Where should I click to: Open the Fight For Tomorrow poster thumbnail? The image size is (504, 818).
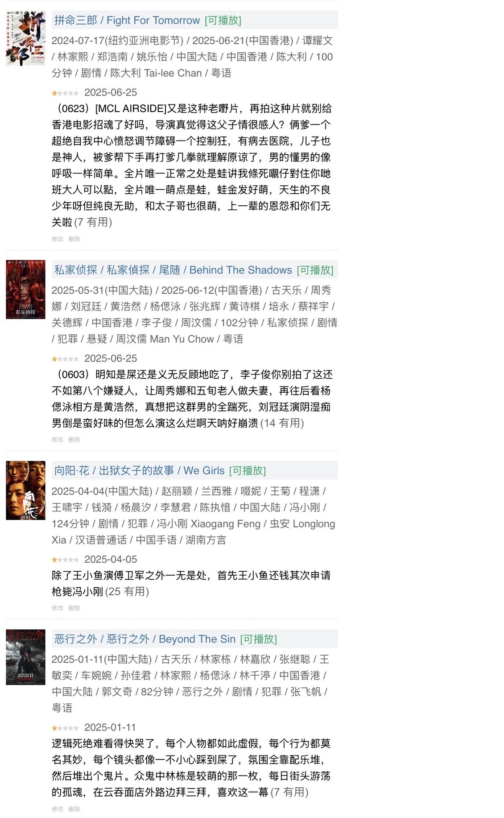pyautogui.click(x=25, y=38)
